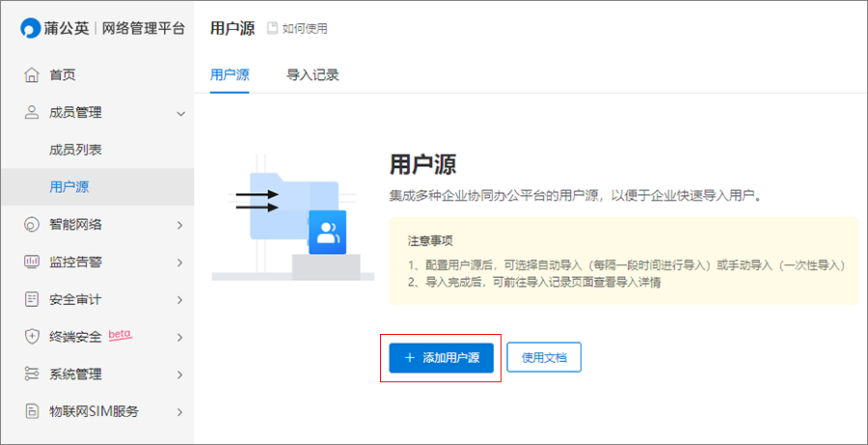This screenshot has height=445, width=868.
Task: Switch to the 导入记录 tab
Action: click(x=312, y=75)
